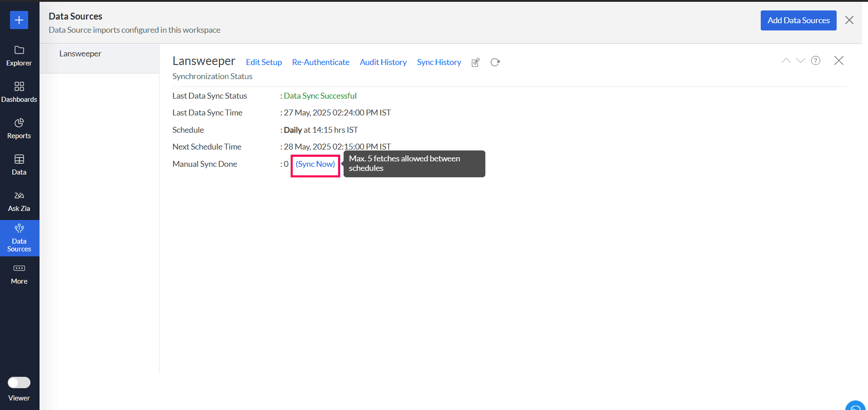Viewport: 868px width, 410px height.
Task: Select Data Sources in sidebar
Action: click(19, 238)
